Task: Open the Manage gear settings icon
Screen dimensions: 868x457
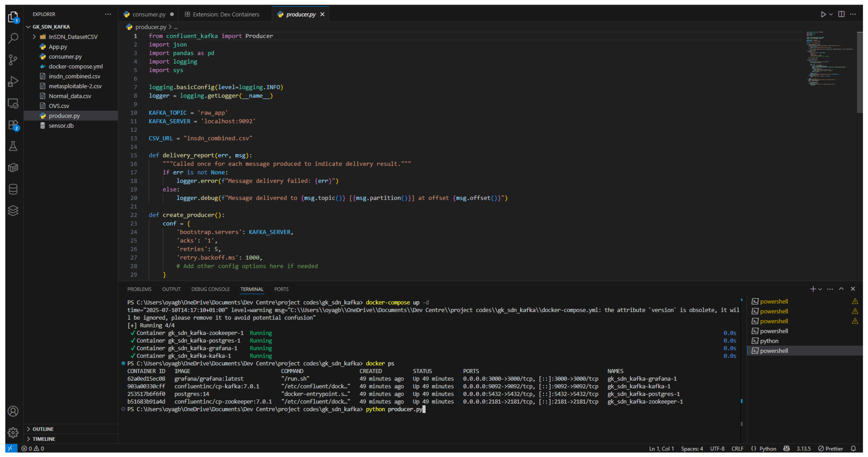Action: point(13,432)
